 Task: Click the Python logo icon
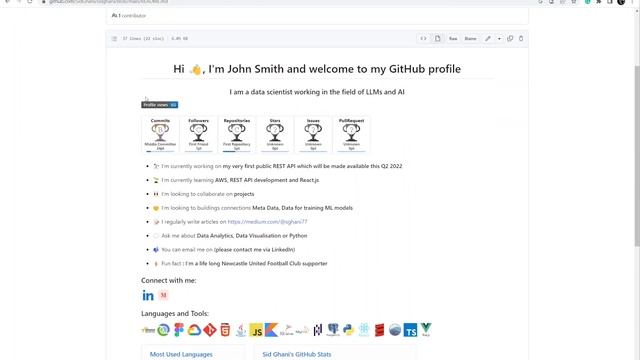(x=349, y=330)
